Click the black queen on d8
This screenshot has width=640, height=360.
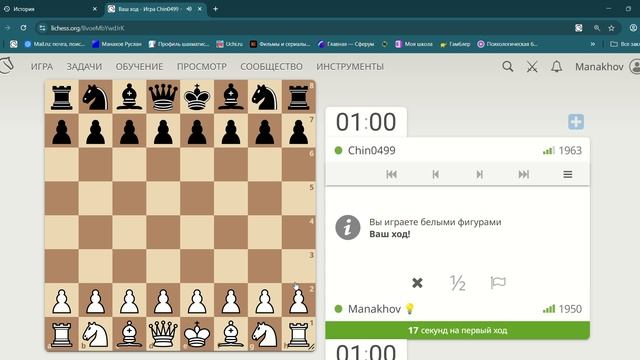(163, 97)
